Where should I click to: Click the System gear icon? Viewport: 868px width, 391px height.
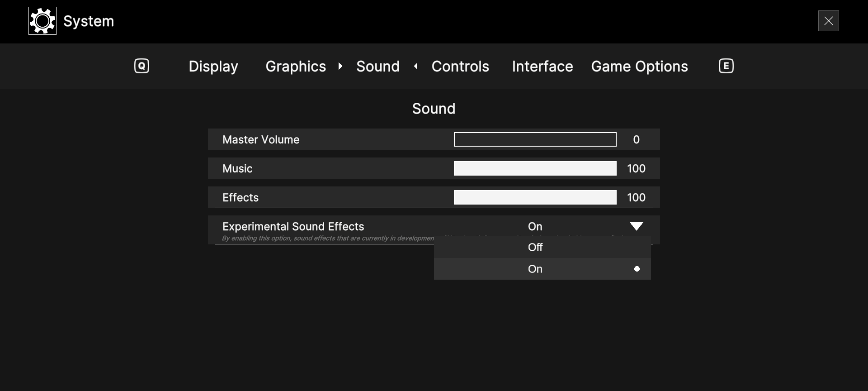coord(42,21)
